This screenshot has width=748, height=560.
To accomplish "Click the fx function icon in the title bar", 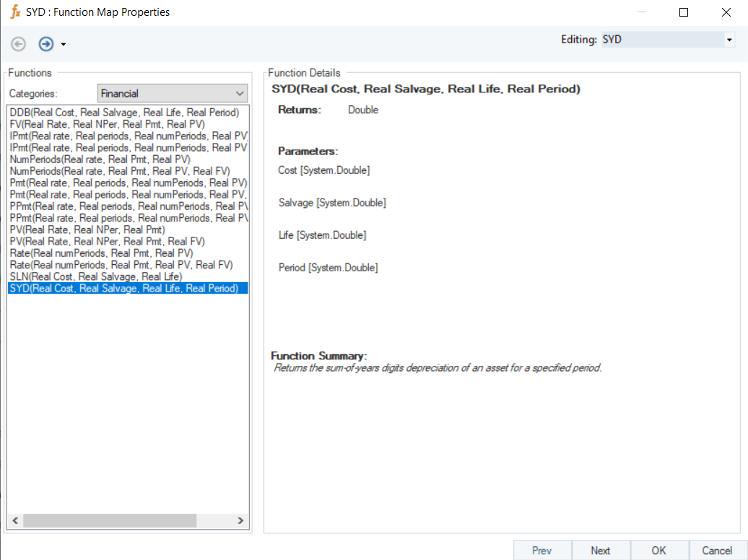I will tap(15, 12).
